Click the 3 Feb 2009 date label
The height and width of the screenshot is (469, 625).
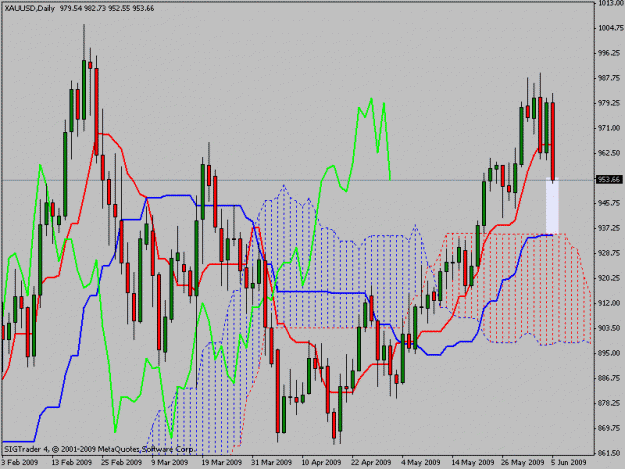click(x=20, y=462)
